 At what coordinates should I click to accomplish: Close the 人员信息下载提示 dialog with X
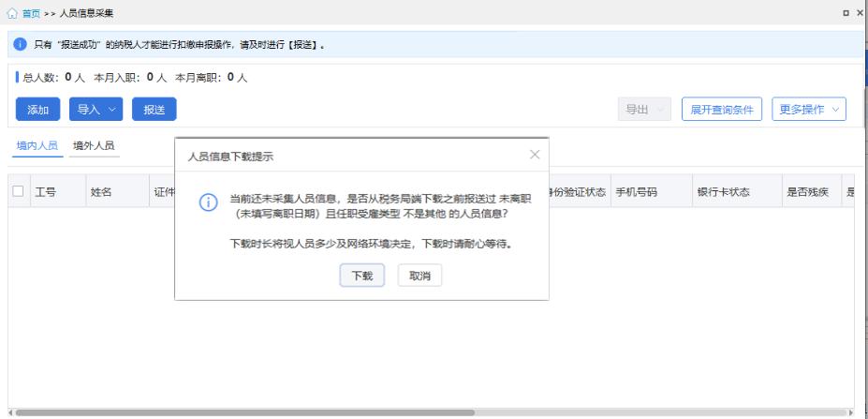535,155
